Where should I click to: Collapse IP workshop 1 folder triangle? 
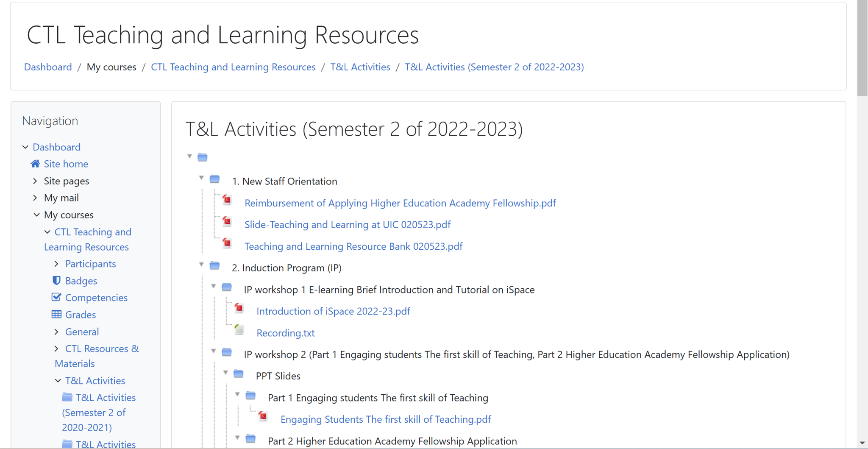click(x=214, y=286)
